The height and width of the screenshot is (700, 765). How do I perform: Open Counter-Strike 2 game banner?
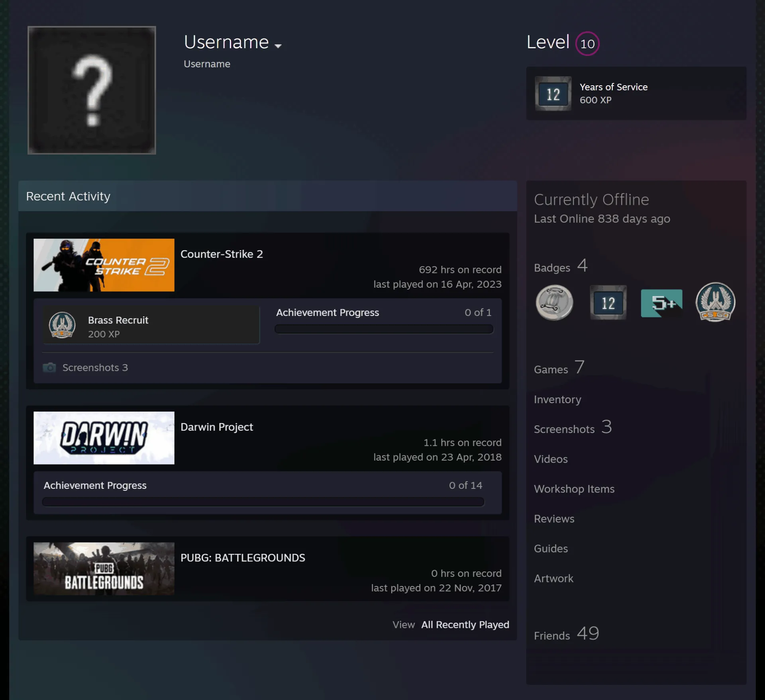[x=104, y=265]
